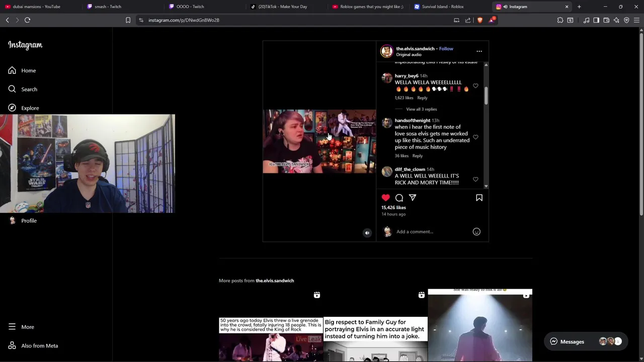
Task: Mute the Instagram tab audio icon
Action: point(505,7)
